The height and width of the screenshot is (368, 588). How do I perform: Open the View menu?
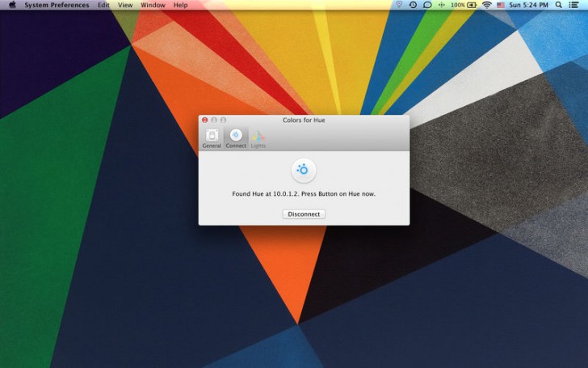tap(125, 5)
